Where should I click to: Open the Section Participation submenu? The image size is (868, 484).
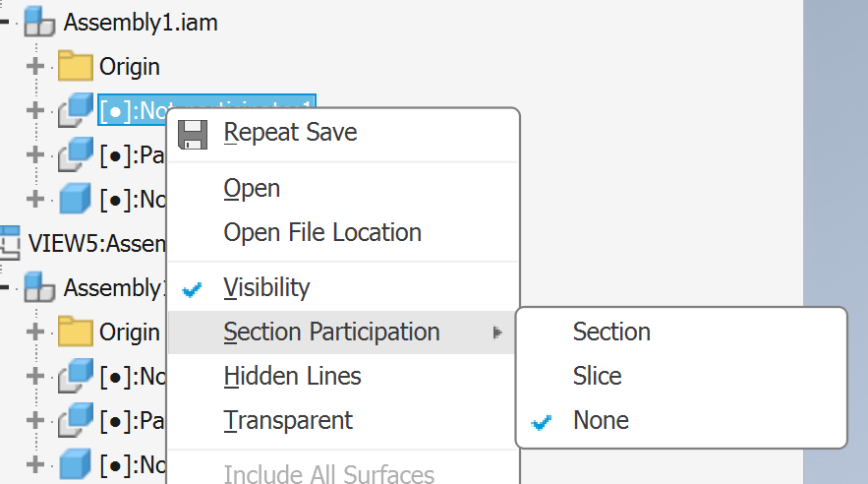(331, 333)
